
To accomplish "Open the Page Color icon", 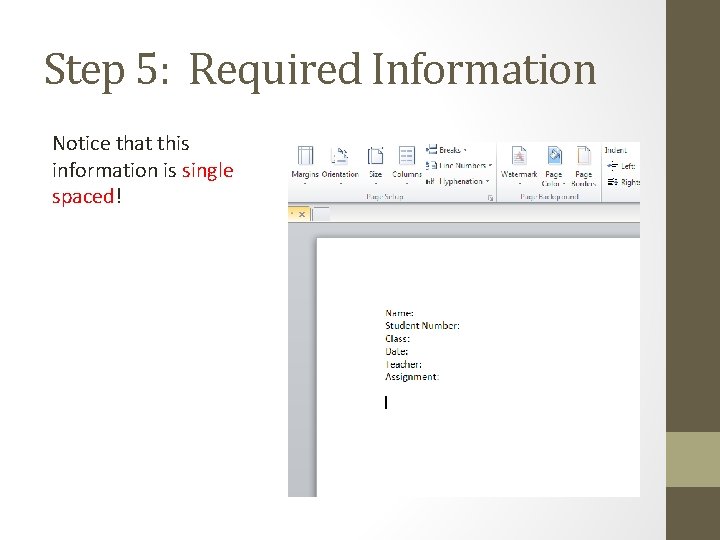I will pyautogui.click(x=554, y=156).
